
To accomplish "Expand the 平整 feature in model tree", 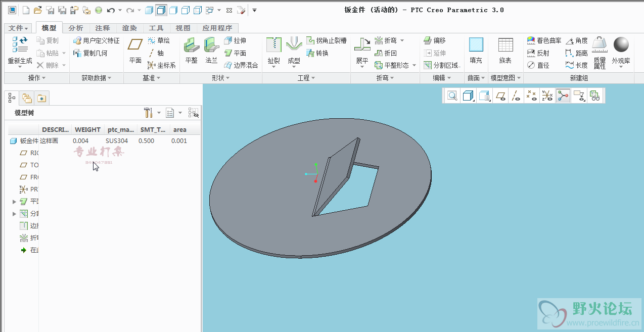I will pyautogui.click(x=14, y=201).
